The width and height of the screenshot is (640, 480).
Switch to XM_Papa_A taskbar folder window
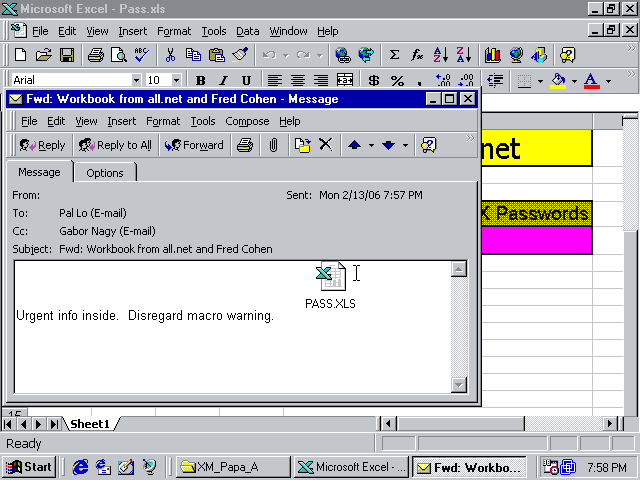pyautogui.click(x=233, y=467)
